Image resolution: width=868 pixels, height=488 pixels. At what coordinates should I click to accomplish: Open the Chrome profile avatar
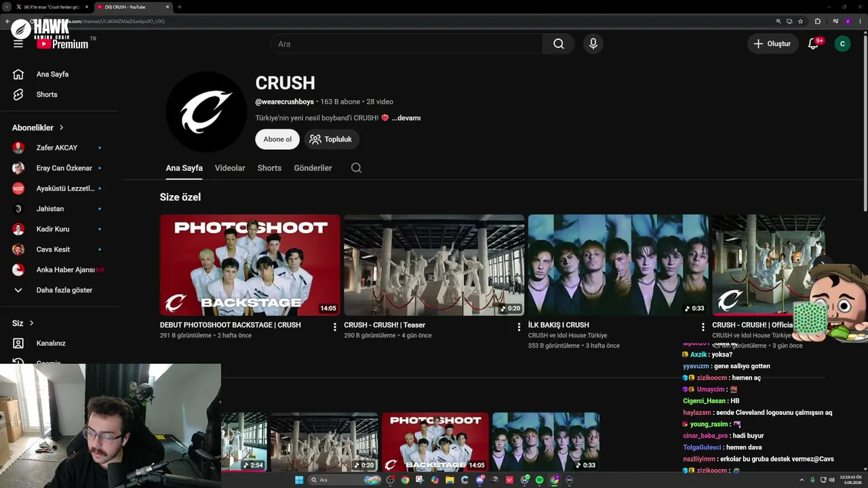pyautogui.click(x=848, y=21)
